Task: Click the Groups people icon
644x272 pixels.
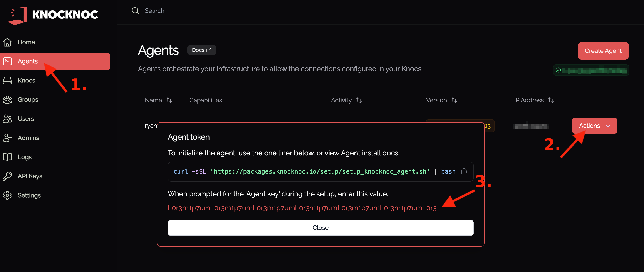Action: [x=7, y=99]
